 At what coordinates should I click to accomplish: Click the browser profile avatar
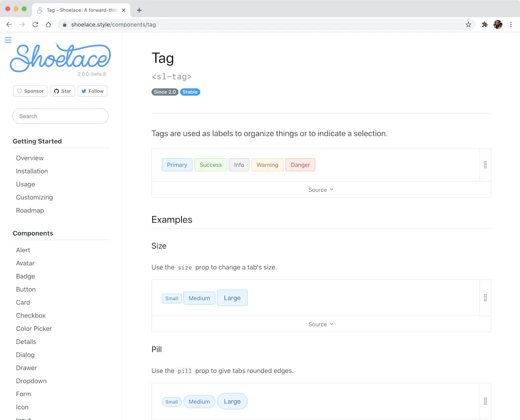click(x=498, y=24)
